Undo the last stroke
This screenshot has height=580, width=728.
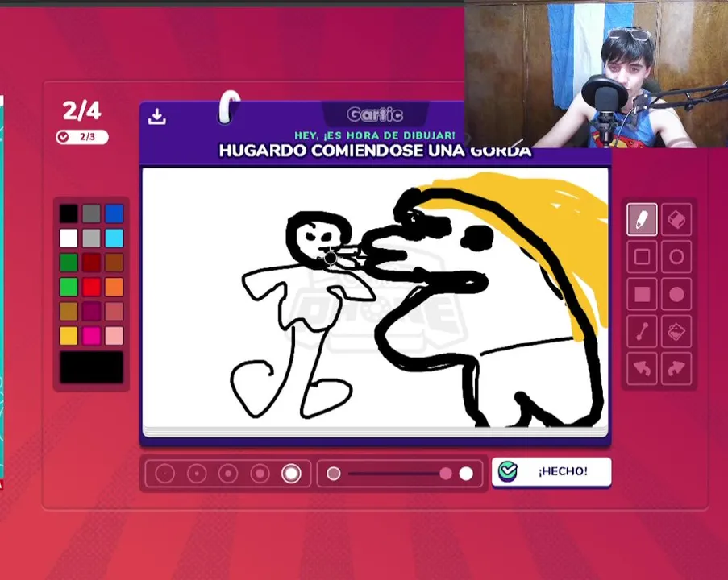point(642,369)
